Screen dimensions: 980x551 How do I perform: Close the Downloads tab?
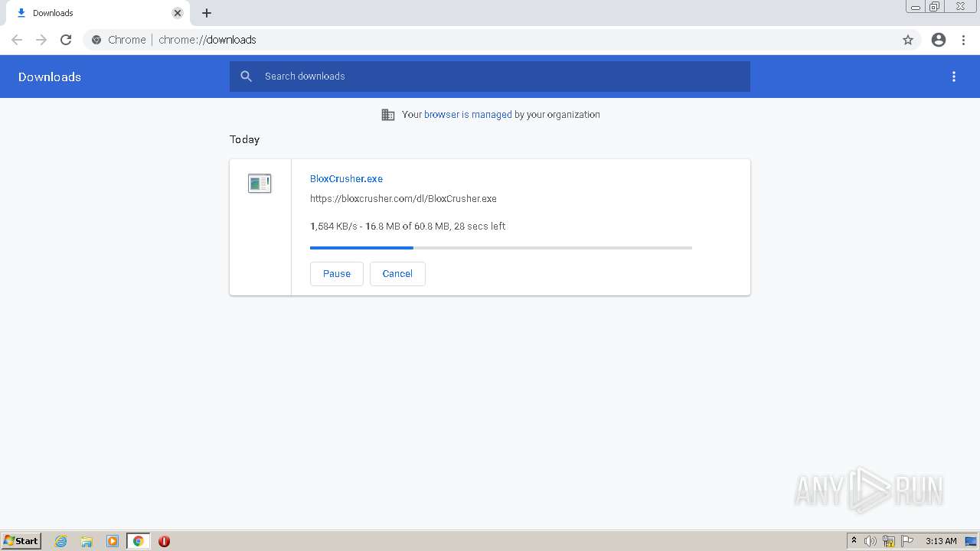178,13
